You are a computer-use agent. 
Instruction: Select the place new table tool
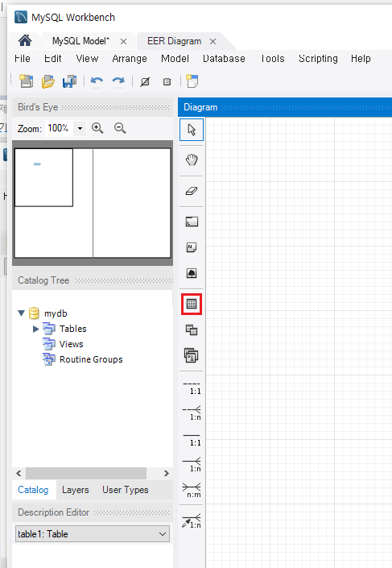192,304
